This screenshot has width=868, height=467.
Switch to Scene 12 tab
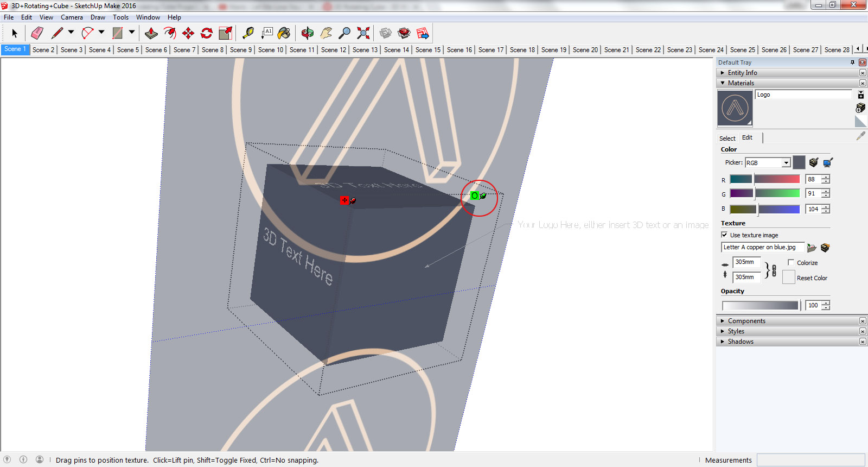tap(333, 49)
